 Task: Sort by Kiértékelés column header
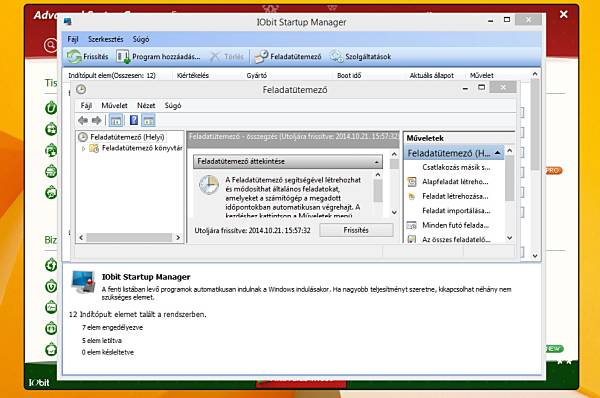pos(193,75)
